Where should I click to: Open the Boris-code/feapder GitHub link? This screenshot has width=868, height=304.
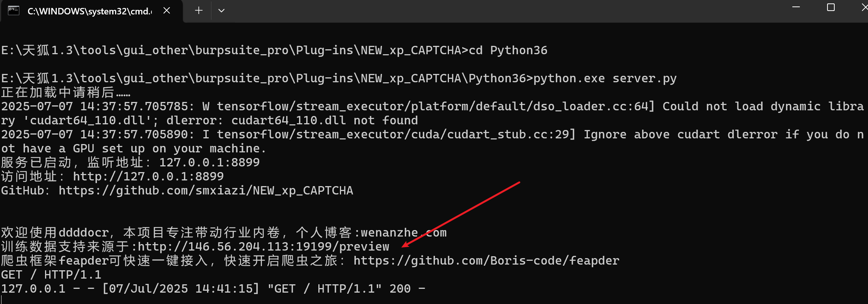pos(486,261)
